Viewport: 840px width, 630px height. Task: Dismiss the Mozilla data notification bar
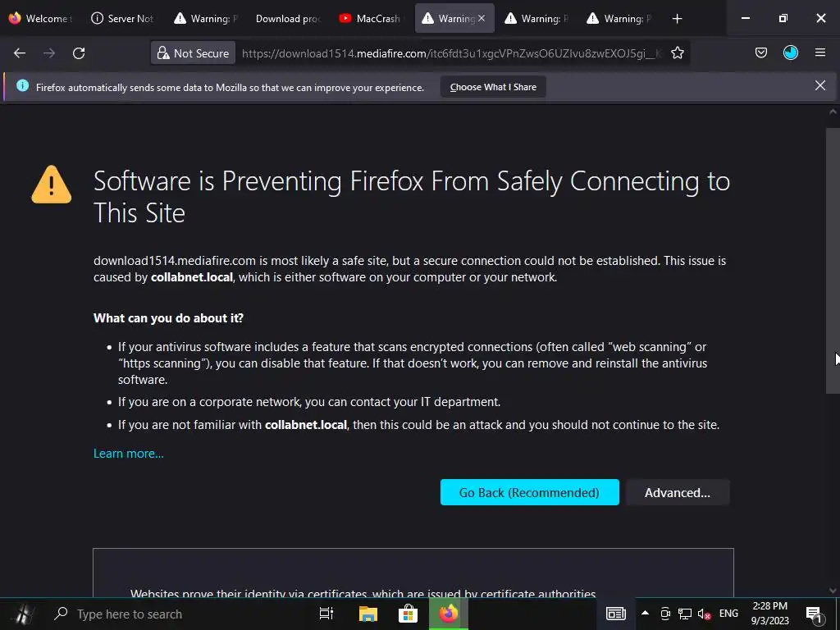coord(819,85)
